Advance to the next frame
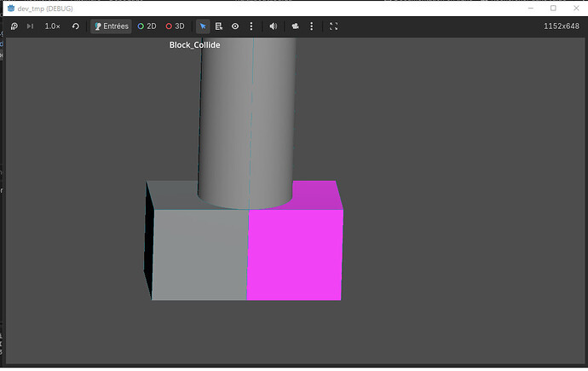This screenshot has width=588, height=371. tap(30, 26)
